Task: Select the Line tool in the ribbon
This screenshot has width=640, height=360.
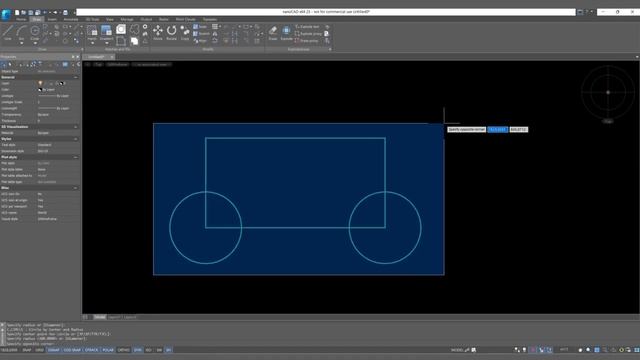Action: pyautogui.click(x=8, y=33)
